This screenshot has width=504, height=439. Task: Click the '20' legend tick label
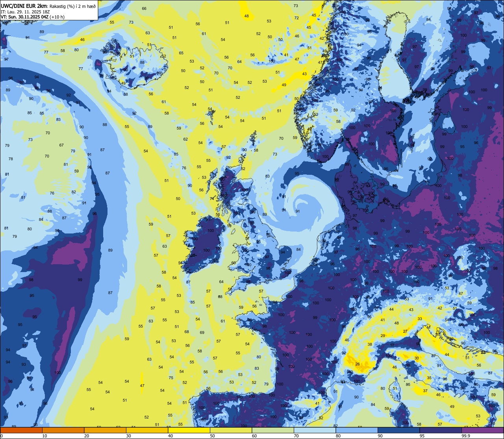[87, 436]
